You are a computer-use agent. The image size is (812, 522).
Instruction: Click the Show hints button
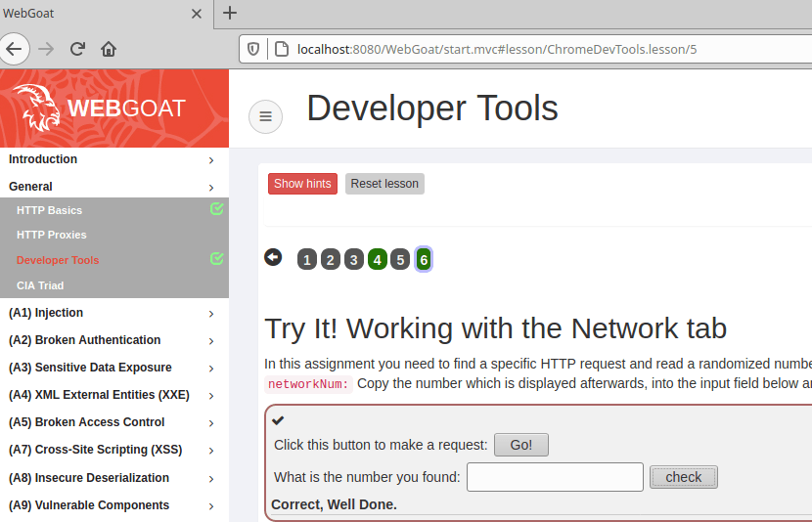302,184
